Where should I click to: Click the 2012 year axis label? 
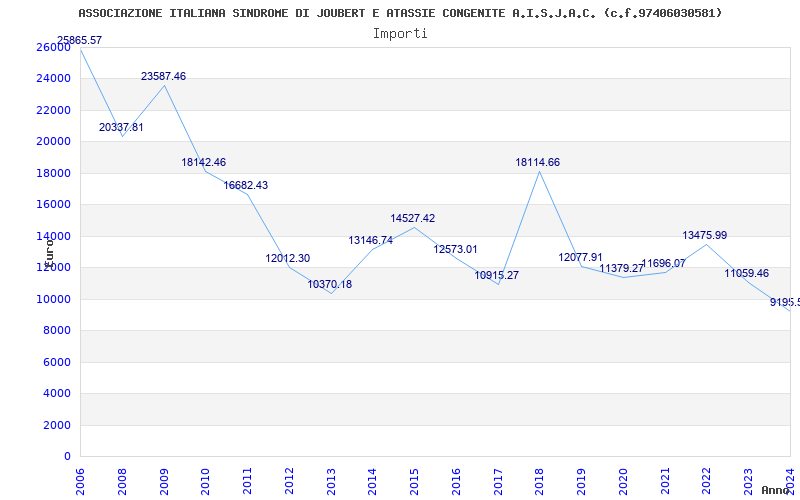289,482
